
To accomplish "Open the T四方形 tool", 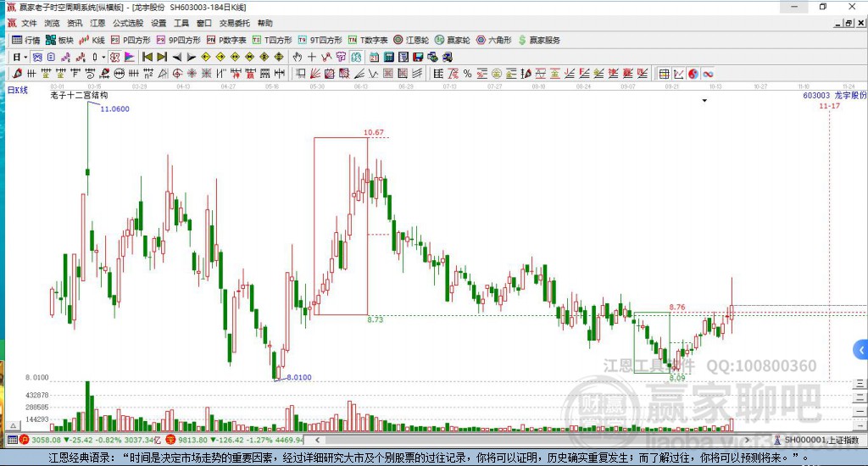I will pyautogui.click(x=272, y=40).
